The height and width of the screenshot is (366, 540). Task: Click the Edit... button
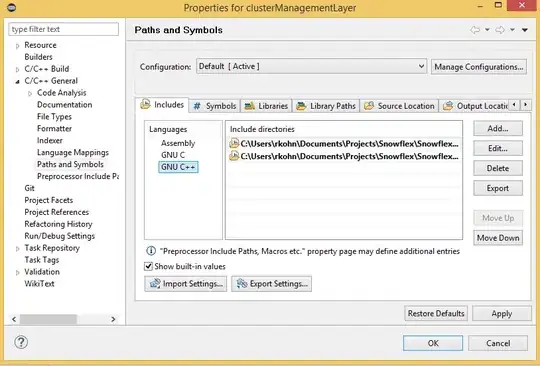click(498, 148)
